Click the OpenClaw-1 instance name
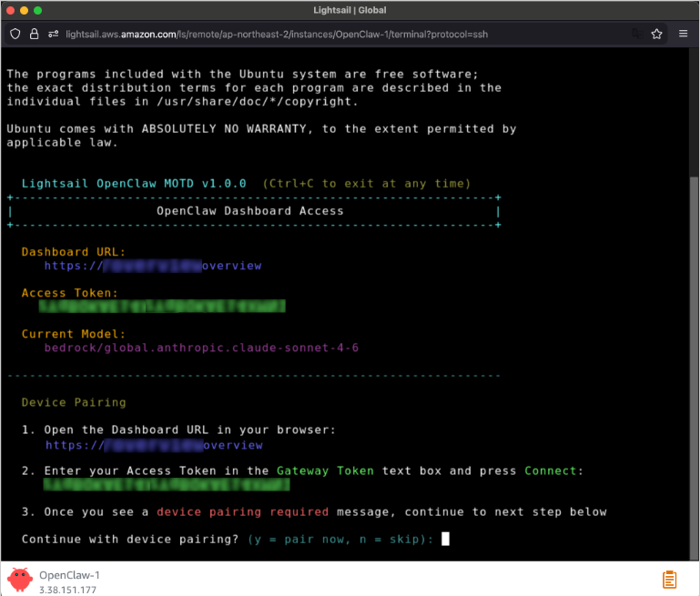This screenshot has height=596, width=700. (69, 575)
